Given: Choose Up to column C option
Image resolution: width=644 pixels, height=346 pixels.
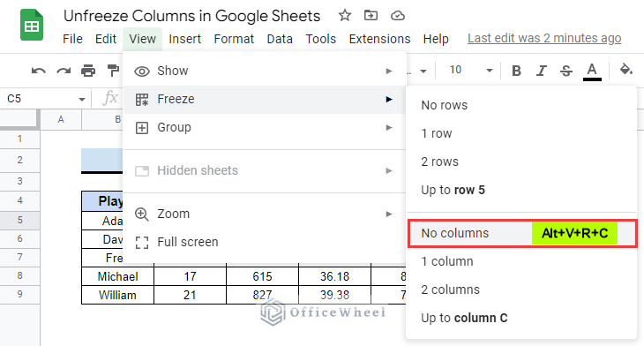Looking at the screenshot, I should [x=464, y=318].
